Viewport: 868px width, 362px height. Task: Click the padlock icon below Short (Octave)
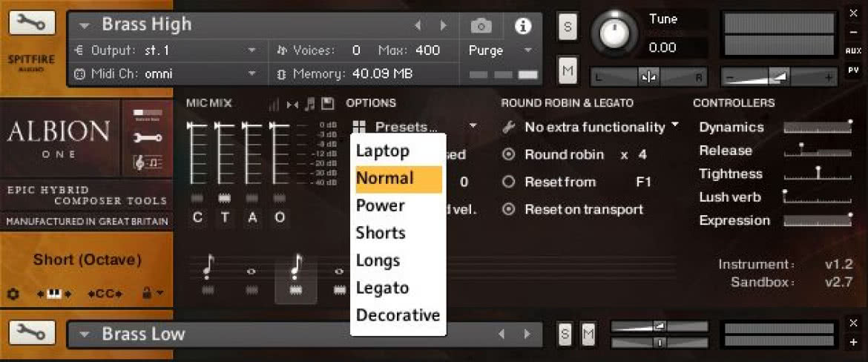click(147, 293)
